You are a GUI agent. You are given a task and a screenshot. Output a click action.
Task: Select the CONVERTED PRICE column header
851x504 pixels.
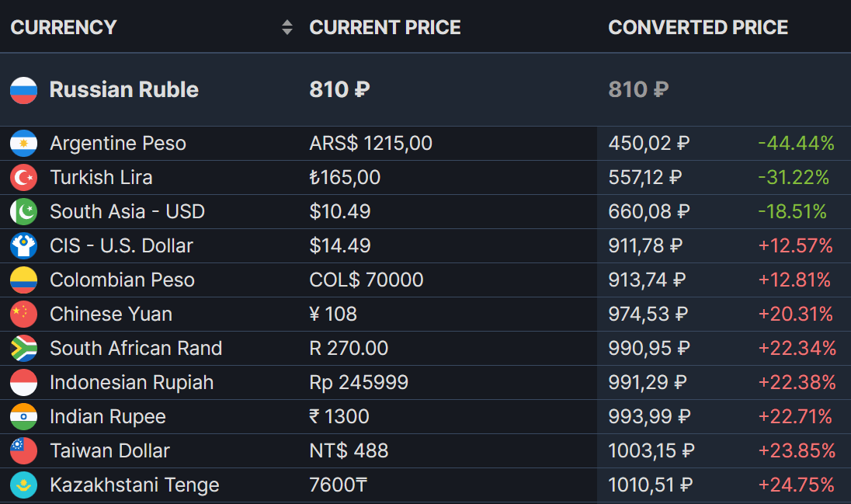[x=698, y=27]
